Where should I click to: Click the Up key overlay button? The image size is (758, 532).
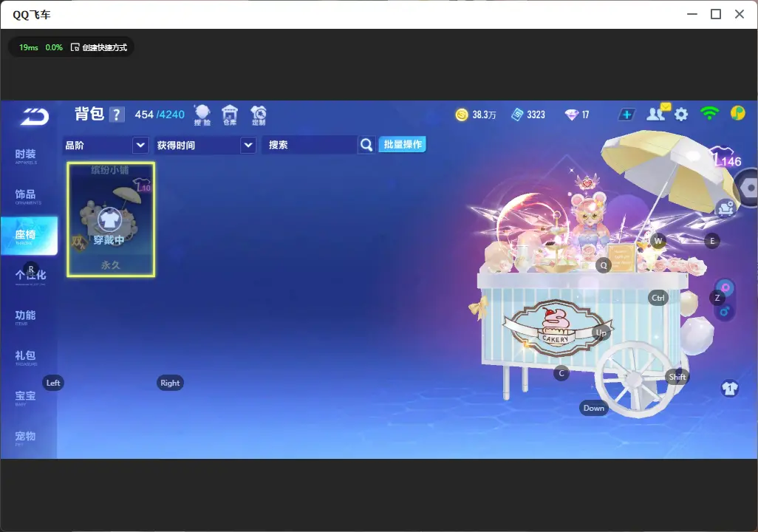601,332
